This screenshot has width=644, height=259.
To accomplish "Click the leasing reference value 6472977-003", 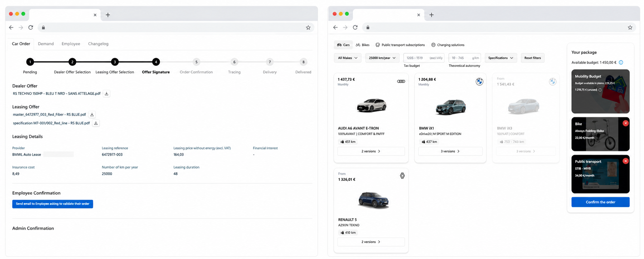I will [x=112, y=155].
